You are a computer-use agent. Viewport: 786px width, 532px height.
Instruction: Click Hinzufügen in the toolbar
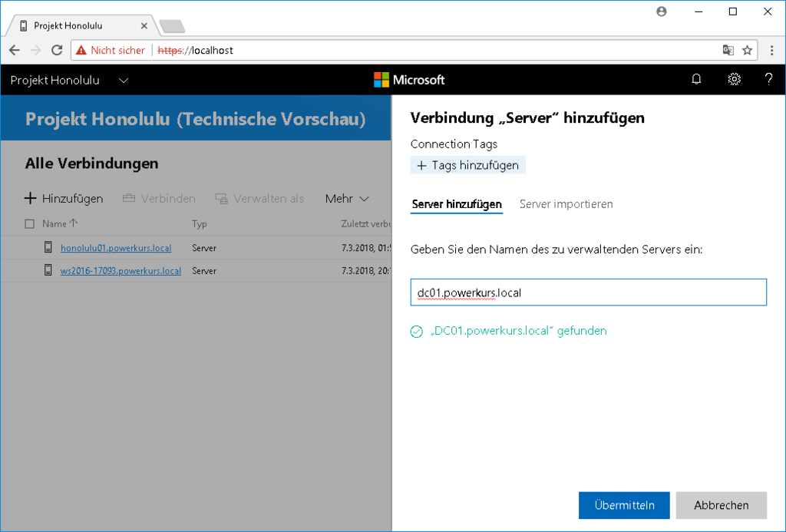point(64,199)
